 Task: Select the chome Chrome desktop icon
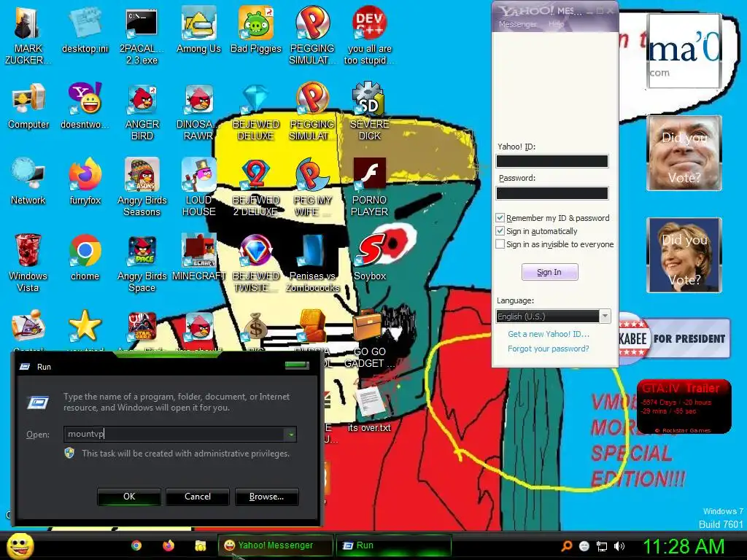point(85,257)
